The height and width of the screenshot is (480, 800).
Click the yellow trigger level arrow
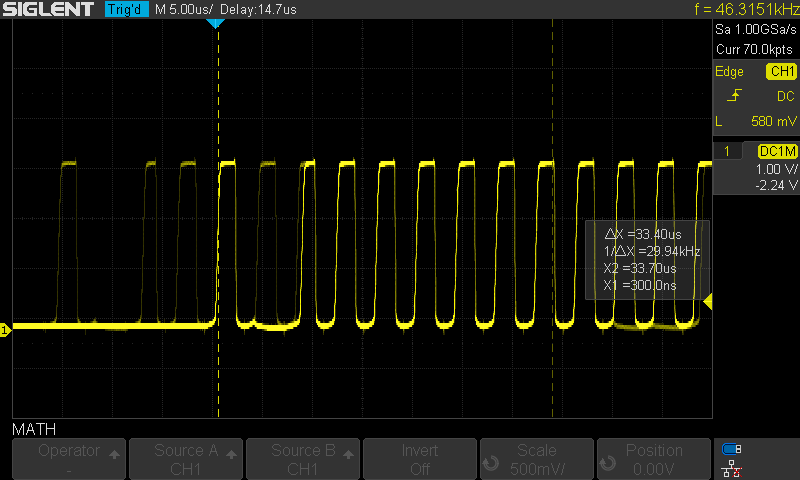[708, 301]
